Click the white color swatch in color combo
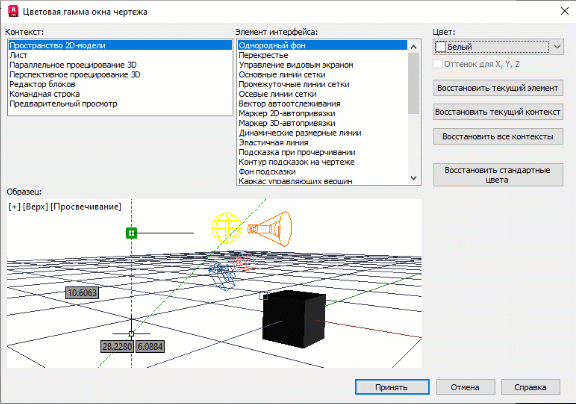The image size is (576, 404). 440,47
